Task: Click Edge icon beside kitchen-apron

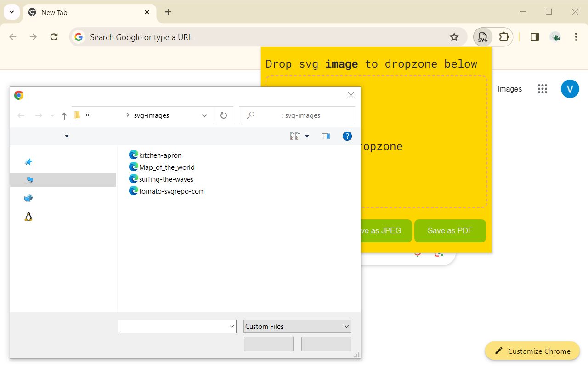Action: 134,155
